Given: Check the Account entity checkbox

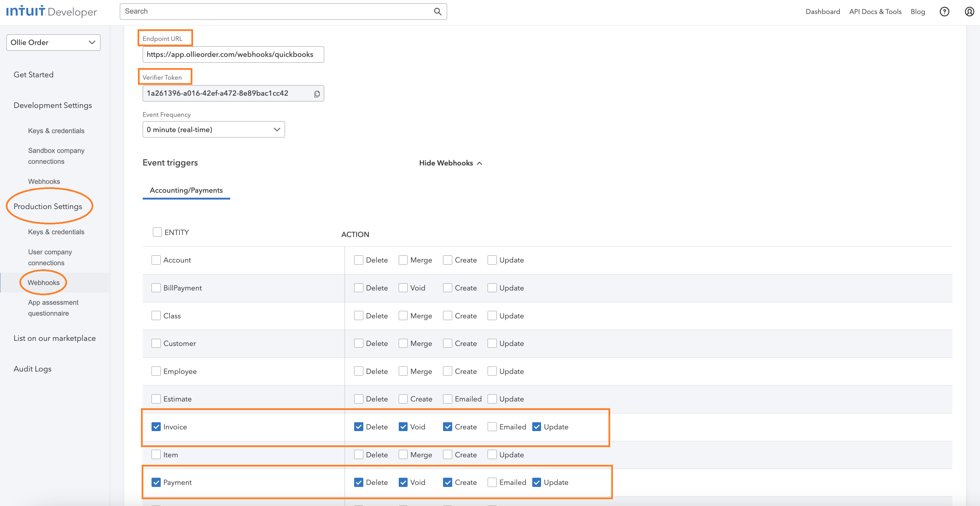Looking at the screenshot, I should click(x=156, y=260).
